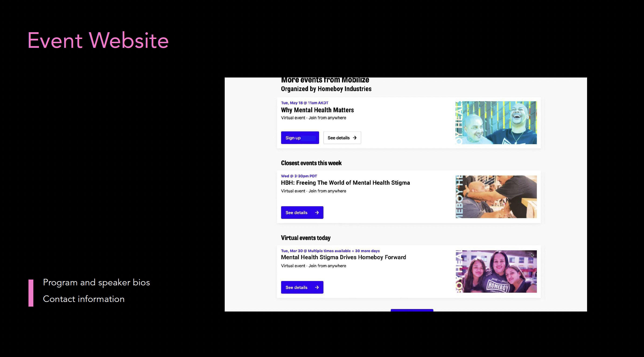Click the Wed @ 3:30pm PDT date text
Viewport: 644px width, 357px height.
coord(299,176)
